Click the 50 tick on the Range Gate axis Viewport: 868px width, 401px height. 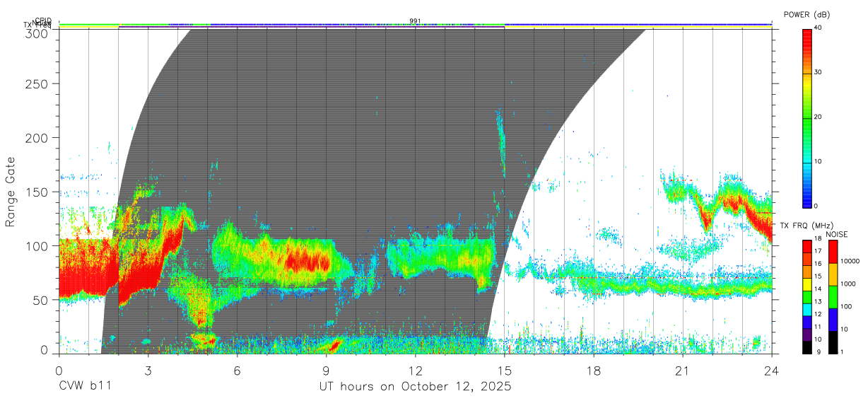click(42, 300)
